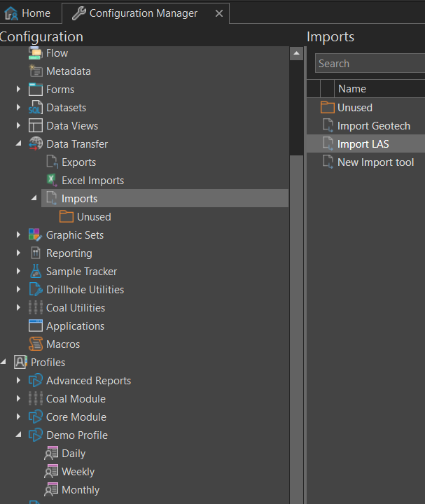Click the Excel Imports icon
This screenshot has height=504, width=425.
(x=51, y=181)
